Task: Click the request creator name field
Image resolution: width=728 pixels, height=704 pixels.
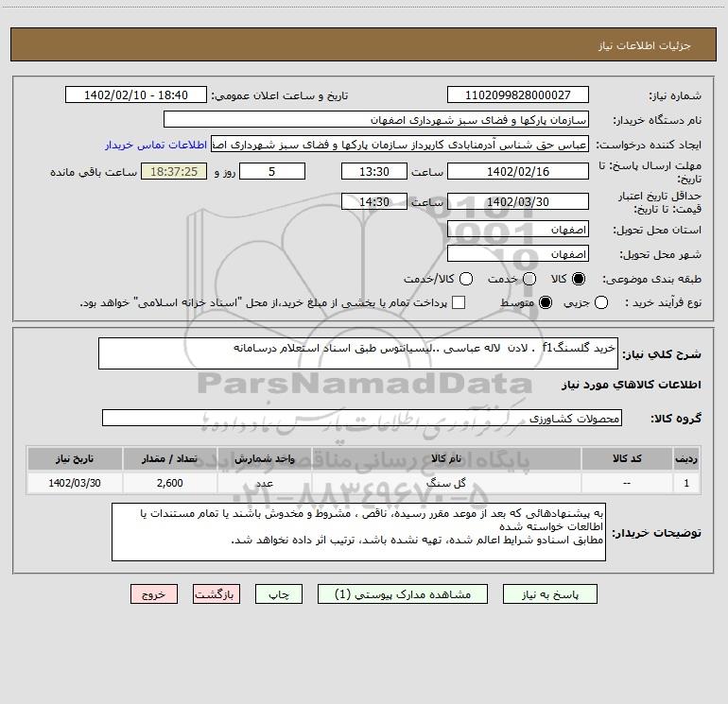Action: coord(400,145)
